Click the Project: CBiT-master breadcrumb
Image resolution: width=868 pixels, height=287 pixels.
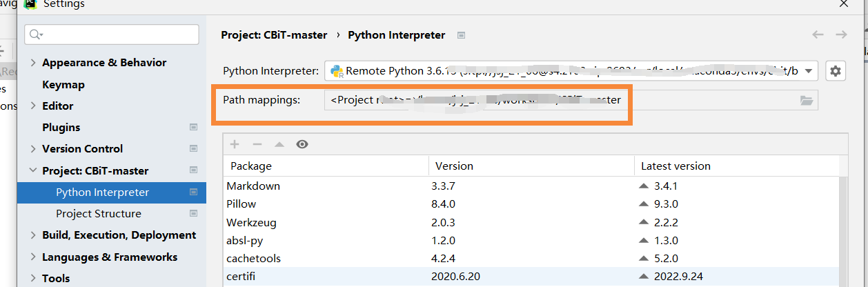tap(274, 35)
